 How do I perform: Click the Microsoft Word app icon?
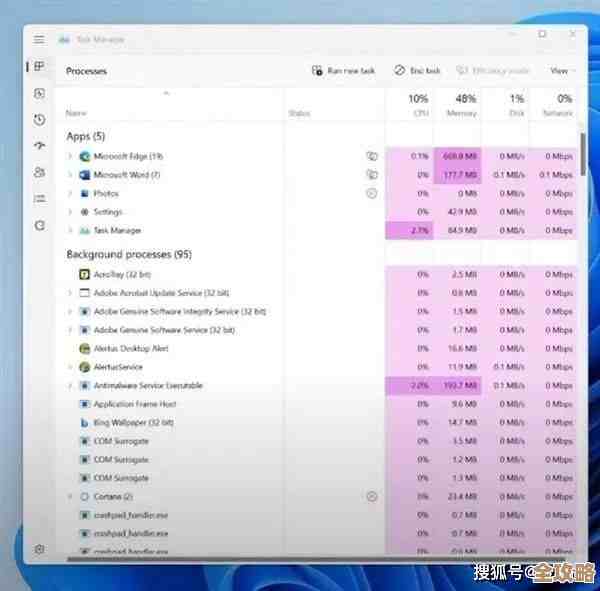(85, 175)
